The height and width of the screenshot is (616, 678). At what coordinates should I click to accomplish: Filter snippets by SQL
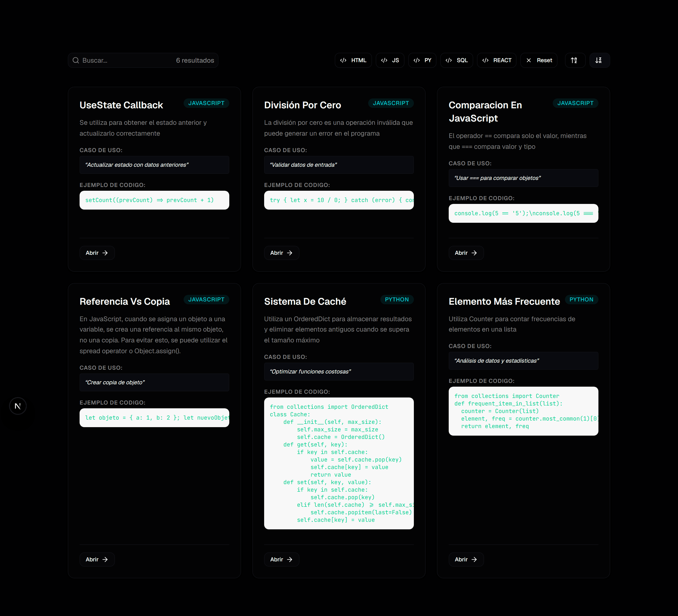coord(456,60)
